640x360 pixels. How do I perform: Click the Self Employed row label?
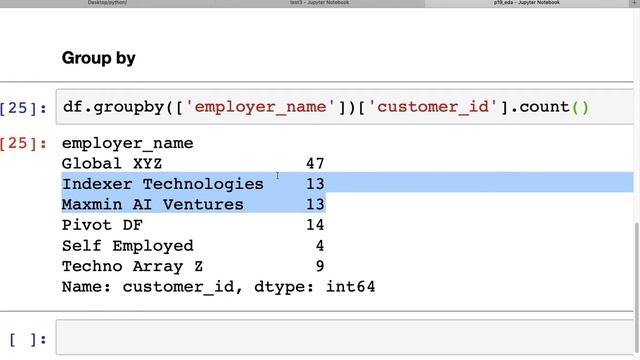point(127,246)
